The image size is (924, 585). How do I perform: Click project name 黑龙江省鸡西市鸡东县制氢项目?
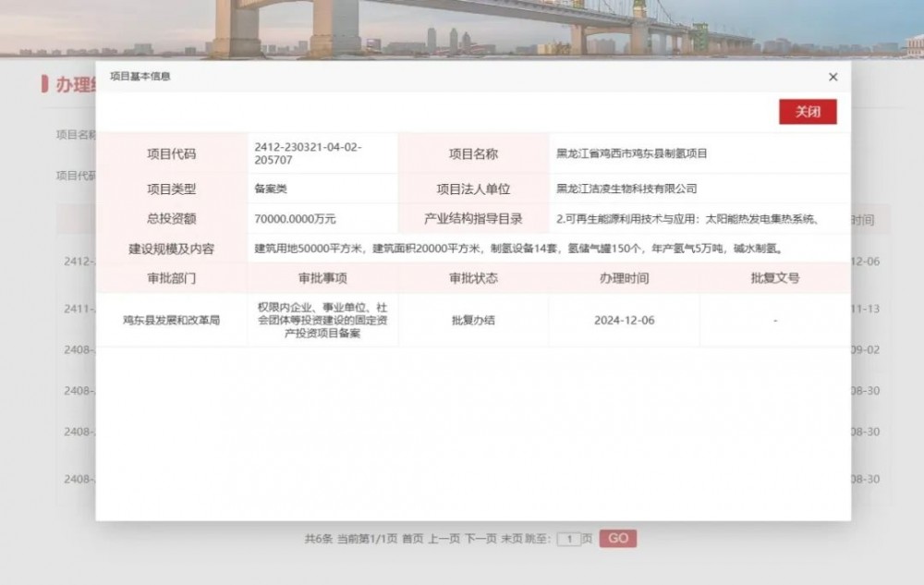[x=632, y=153]
